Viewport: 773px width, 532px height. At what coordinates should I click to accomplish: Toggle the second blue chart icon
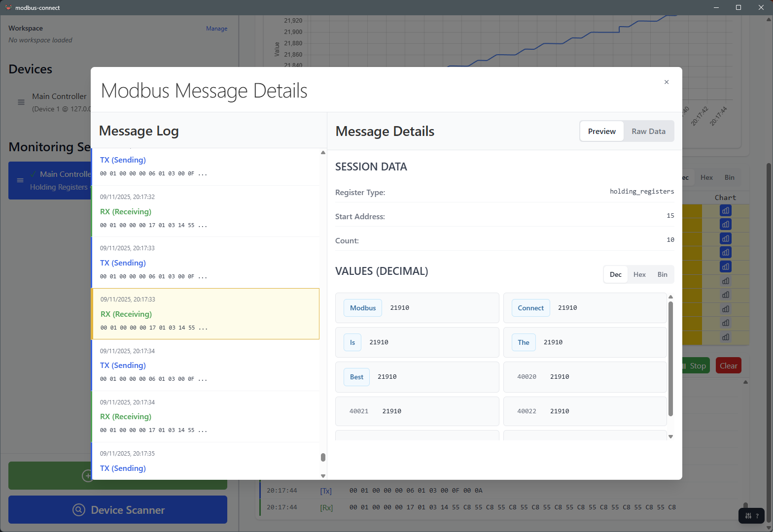726,224
